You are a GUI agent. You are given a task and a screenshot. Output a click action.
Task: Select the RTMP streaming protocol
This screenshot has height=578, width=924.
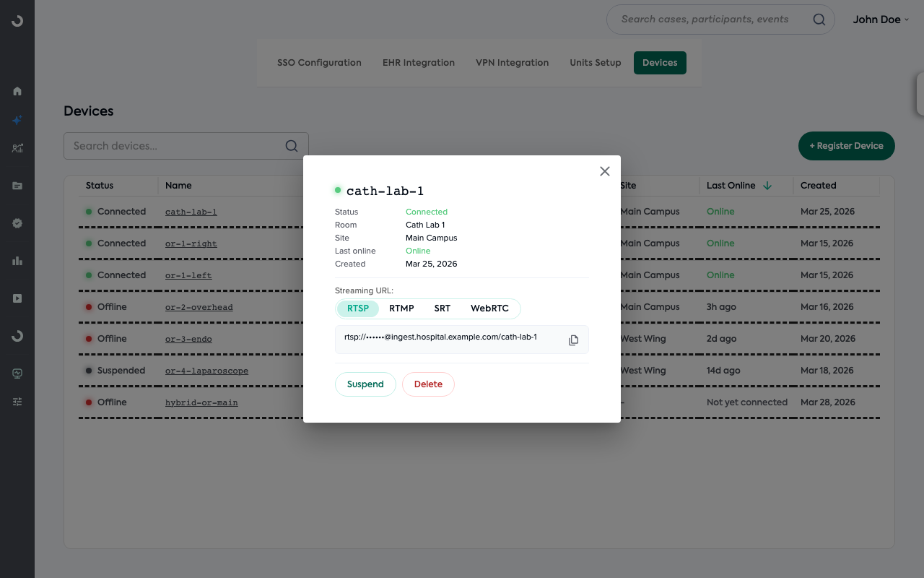click(401, 309)
